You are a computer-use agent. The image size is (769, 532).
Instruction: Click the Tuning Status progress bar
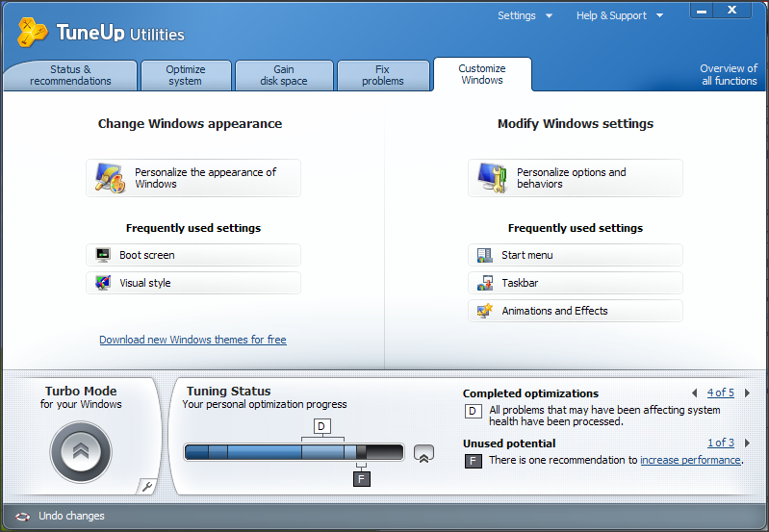coord(294,452)
